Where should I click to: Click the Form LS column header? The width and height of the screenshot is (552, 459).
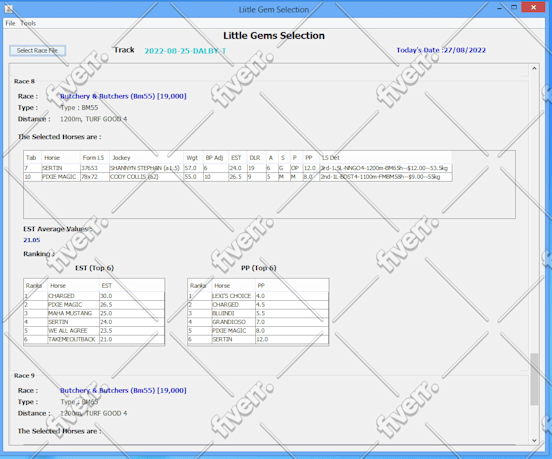(94, 158)
